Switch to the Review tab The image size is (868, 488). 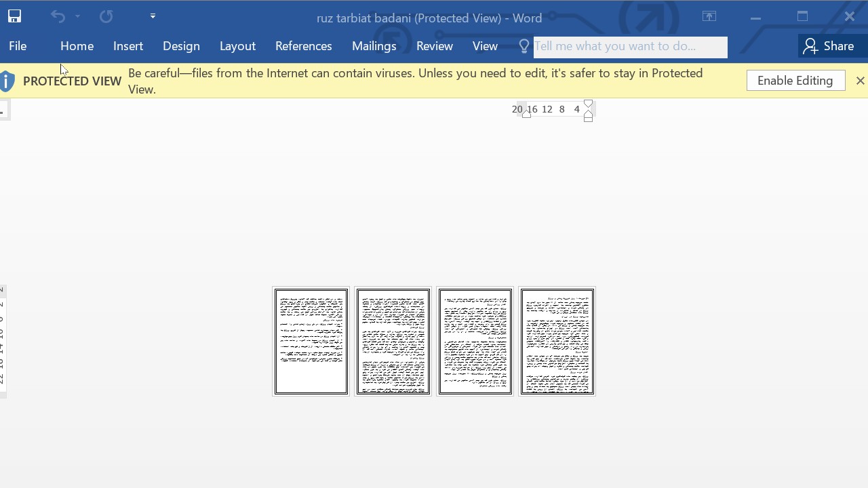[435, 46]
